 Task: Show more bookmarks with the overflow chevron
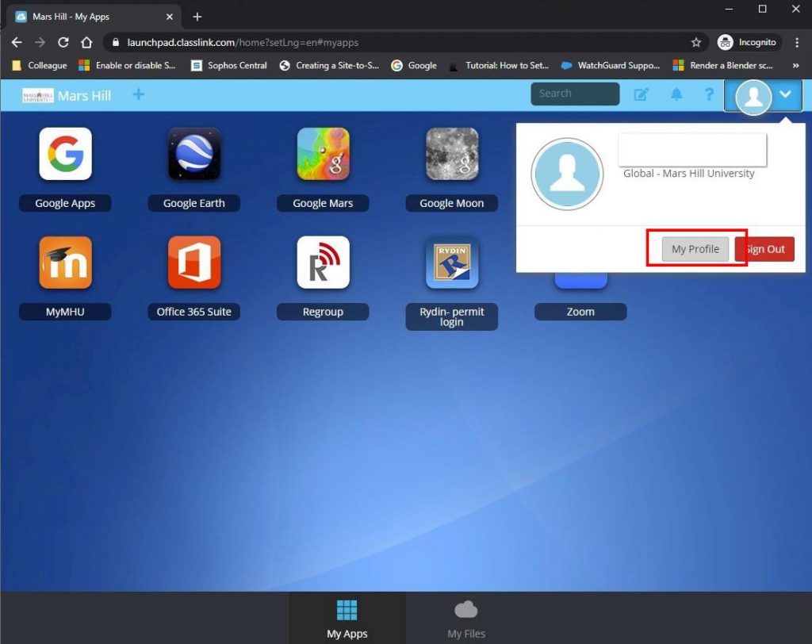(795, 66)
